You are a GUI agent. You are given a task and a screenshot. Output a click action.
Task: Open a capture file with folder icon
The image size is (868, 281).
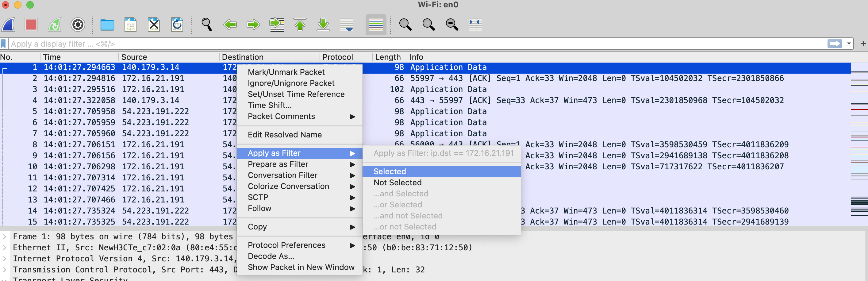click(107, 24)
